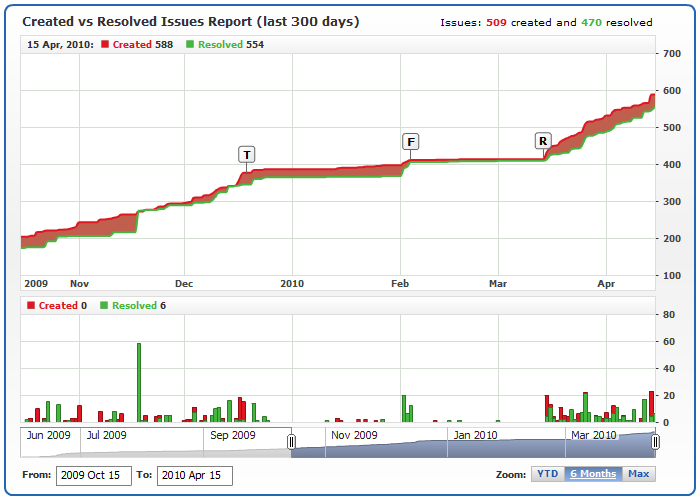Viewport: 700px width, 500px height.
Task: Click the Created vs Resolved Issues Report title
Action: (191, 21)
